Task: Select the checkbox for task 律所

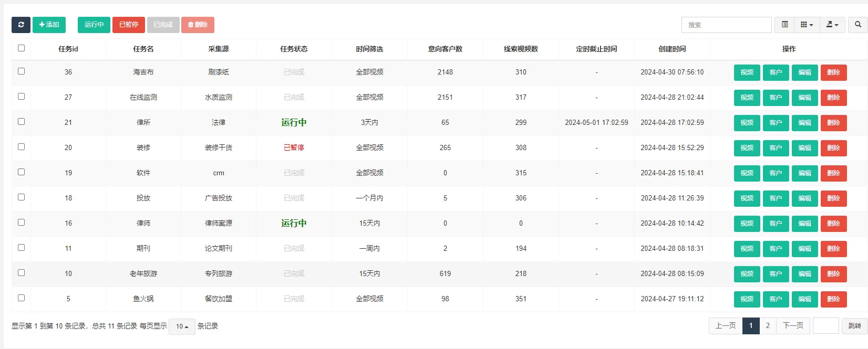Action: point(22,122)
